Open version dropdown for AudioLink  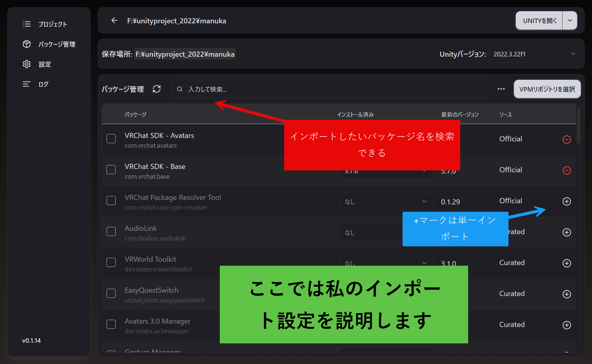coord(371,232)
